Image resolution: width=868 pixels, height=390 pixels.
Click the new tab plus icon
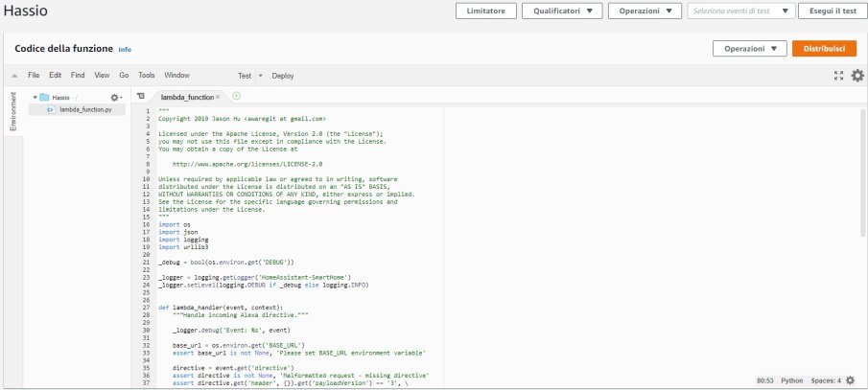(x=236, y=96)
